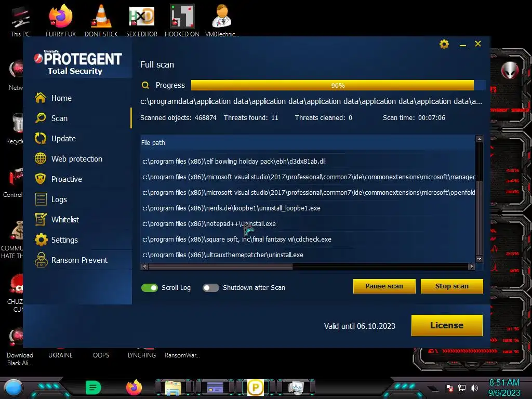Image resolution: width=532 pixels, height=399 pixels.
Task: Click the 96% scan progress bar
Action: pyautogui.click(x=338, y=85)
